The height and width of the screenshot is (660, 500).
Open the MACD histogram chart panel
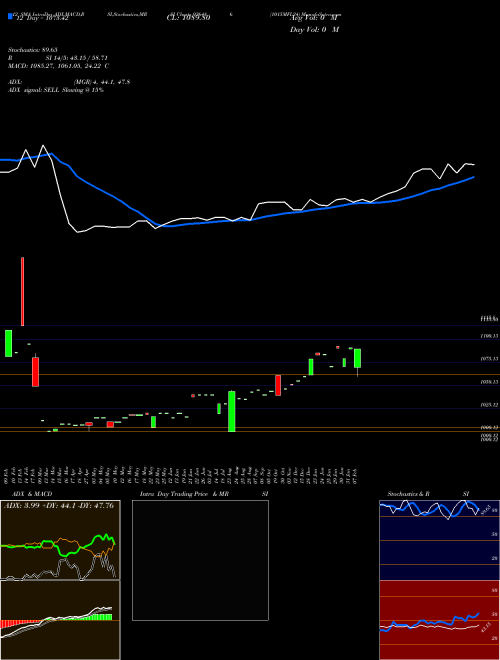pyautogui.click(x=60, y=620)
